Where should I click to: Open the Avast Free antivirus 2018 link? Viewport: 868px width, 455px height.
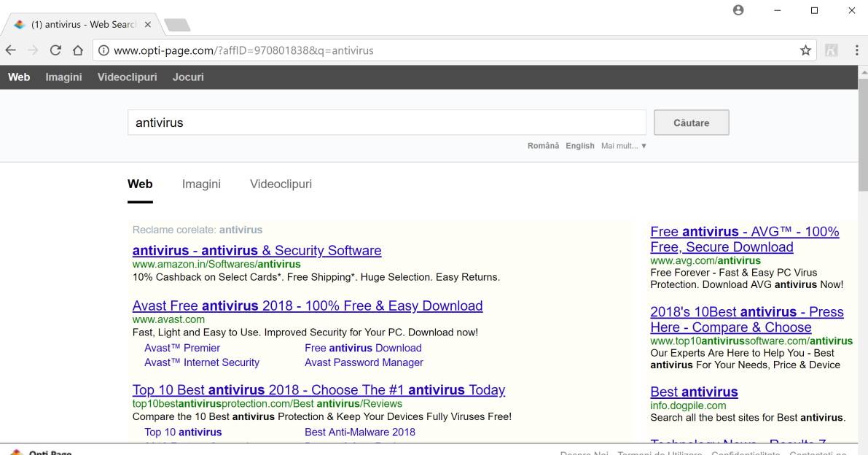[x=307, y=306]
